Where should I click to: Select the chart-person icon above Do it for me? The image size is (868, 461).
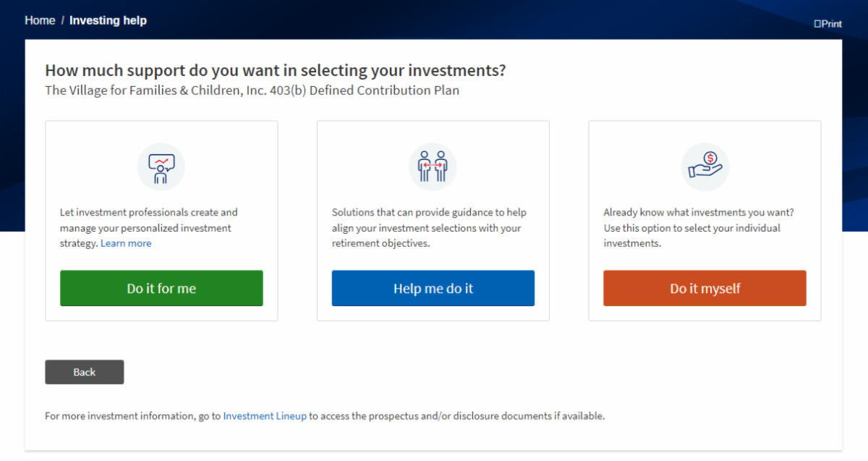click(x=161, y=166)
